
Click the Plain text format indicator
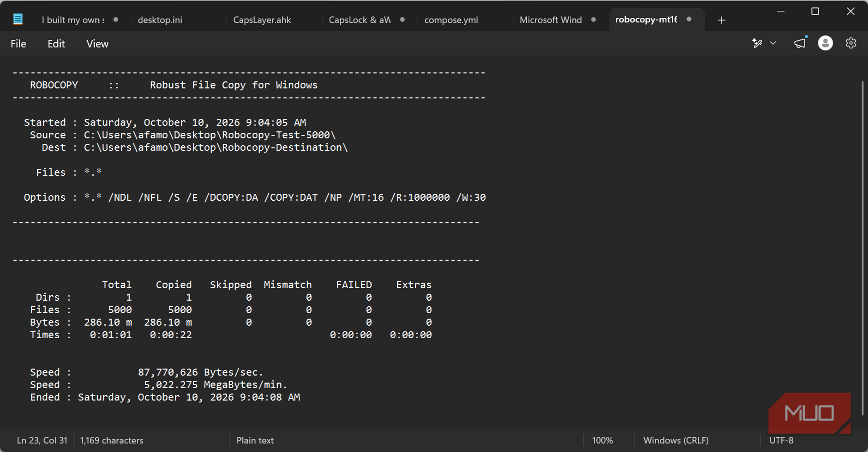click(x=255, y=441)
